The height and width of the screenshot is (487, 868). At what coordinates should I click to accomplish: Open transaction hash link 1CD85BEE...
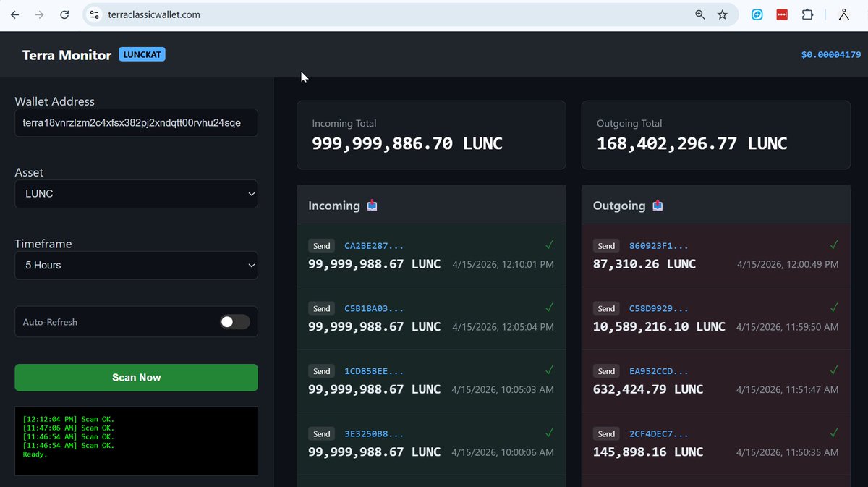[374, 371]
